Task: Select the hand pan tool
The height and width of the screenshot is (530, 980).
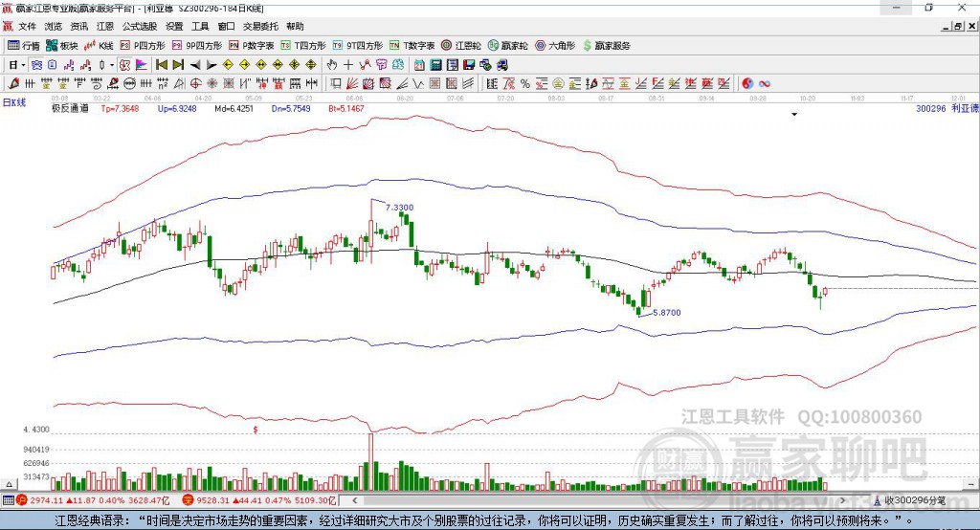Action: [332, 65]
